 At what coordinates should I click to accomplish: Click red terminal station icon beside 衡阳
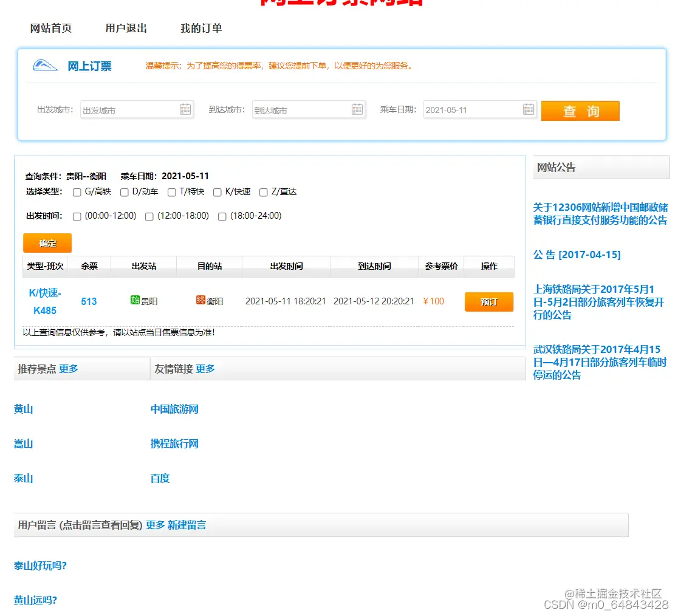(x=200, y=299)
